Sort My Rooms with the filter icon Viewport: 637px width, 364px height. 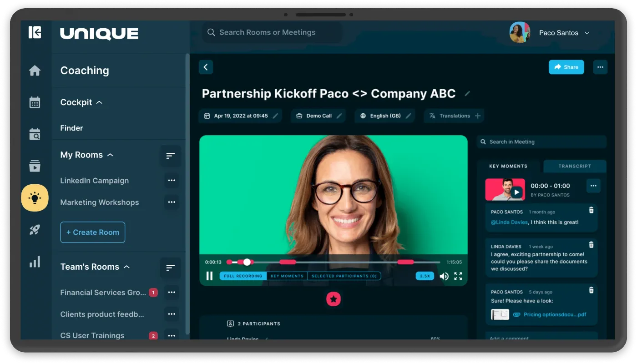[x=171, y=156]
